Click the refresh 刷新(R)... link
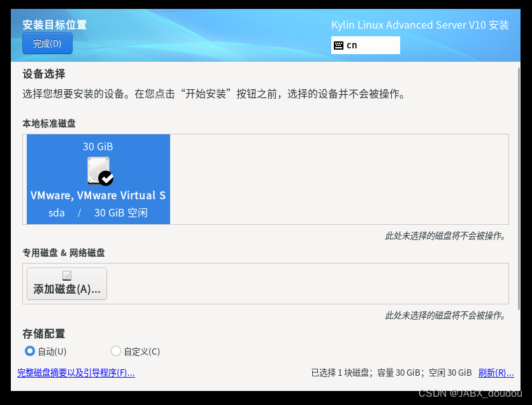532x405 pixels. click(x=496, y=373)
